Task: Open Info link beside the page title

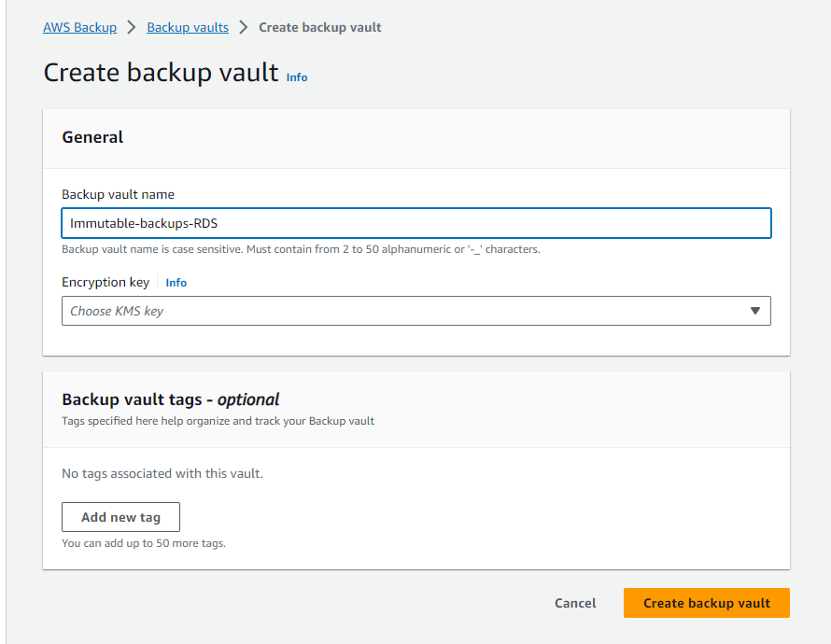Action: 297,77
